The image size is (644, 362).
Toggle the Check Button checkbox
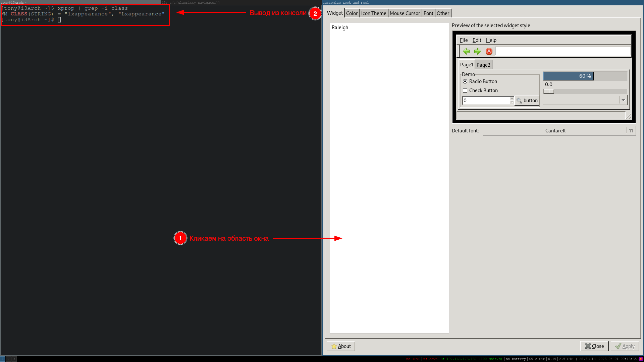pyautogui.click(x=465, y=90)
